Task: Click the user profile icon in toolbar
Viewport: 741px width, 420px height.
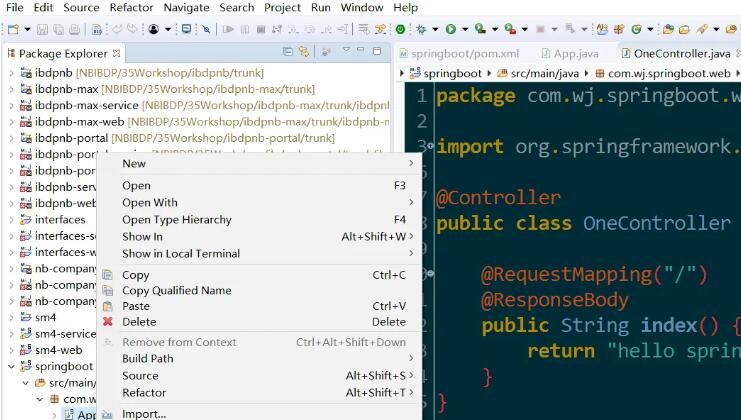Action: [x=154, y=29]
